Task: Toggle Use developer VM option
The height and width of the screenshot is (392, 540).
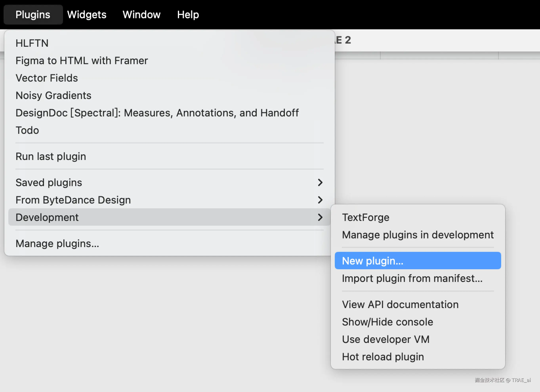Action: pyautogui.click(x=385, y=339)
